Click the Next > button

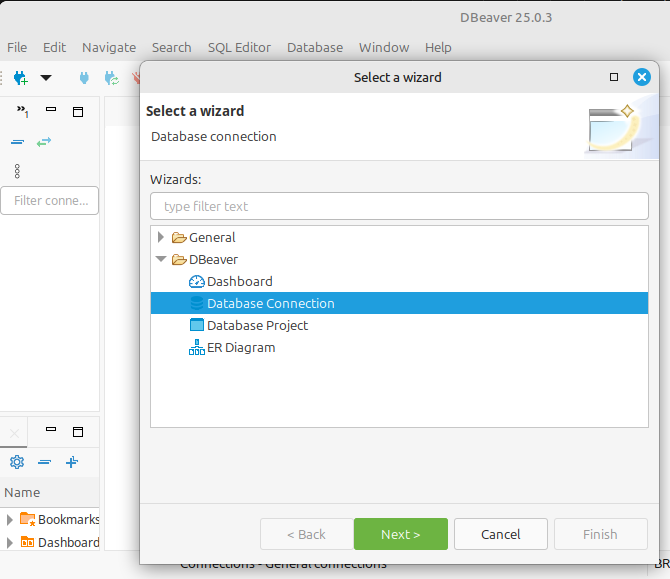400,534
